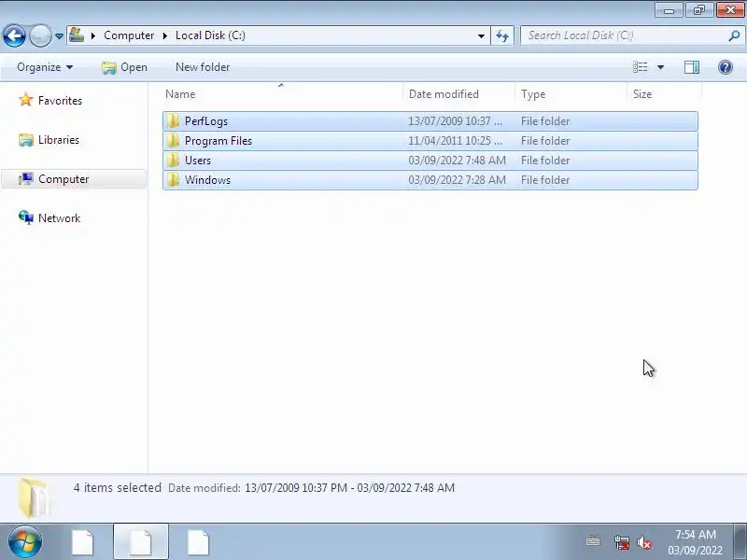Minimize the Explorer window
Image resolution: width=747 pixels, height=560 pixels.
(669, 10)
